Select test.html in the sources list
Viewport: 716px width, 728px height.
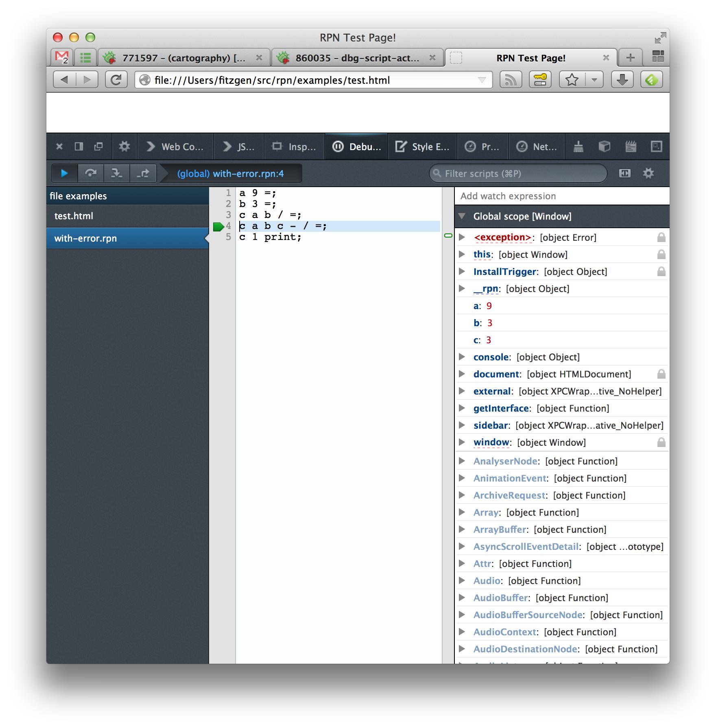127,216
